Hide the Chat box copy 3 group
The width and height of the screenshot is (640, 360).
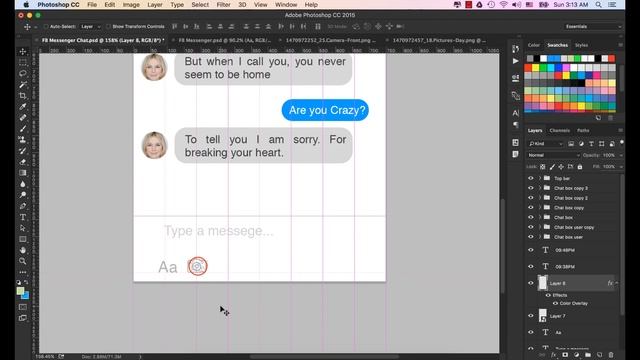531,188
